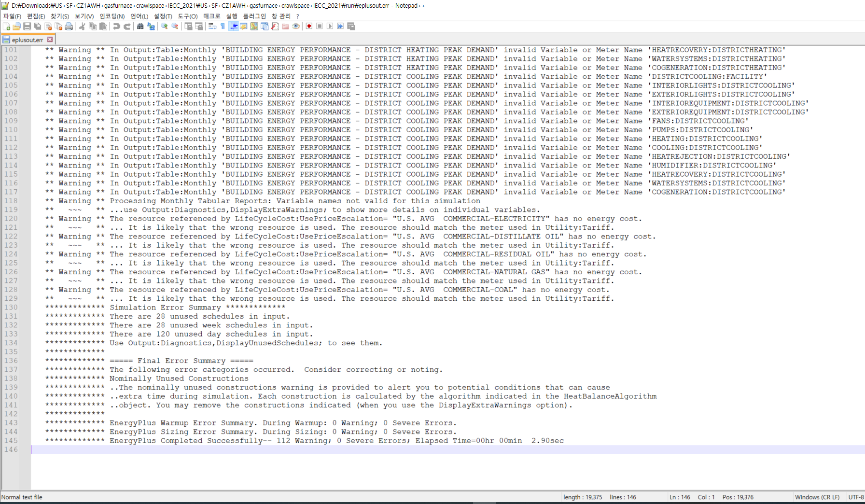Viewport: 865px width, 504px height.
Task: Open the 설정(T) menu
Action: coord(163,16)
